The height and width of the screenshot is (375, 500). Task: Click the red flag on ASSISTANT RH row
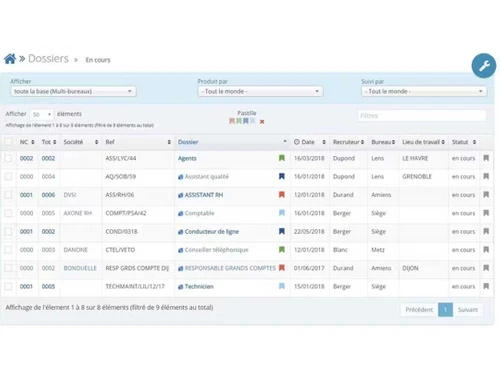[x=282, y=195]
